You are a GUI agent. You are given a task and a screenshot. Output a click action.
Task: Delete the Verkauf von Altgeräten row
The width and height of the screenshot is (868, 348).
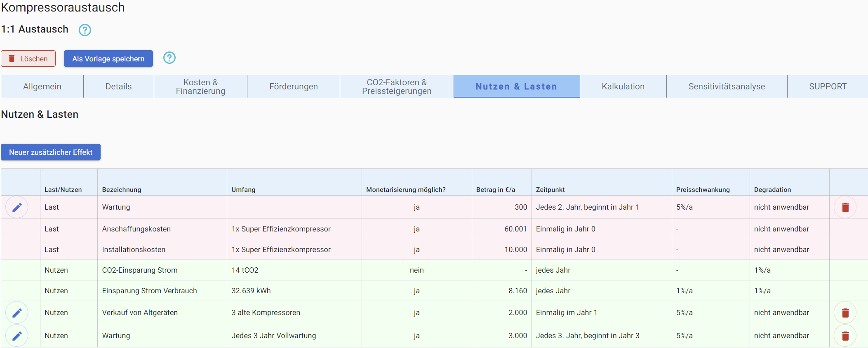tap(845, 313)
